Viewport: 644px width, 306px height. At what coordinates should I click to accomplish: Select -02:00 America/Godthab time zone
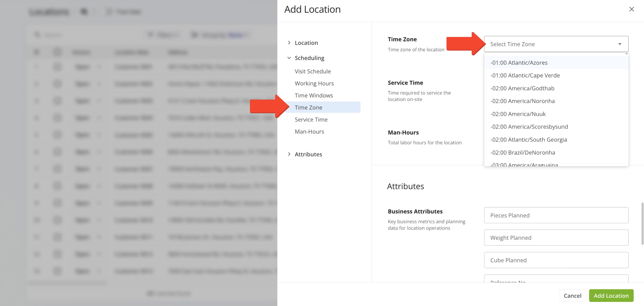pyautogui.click(x=522, y=88)
